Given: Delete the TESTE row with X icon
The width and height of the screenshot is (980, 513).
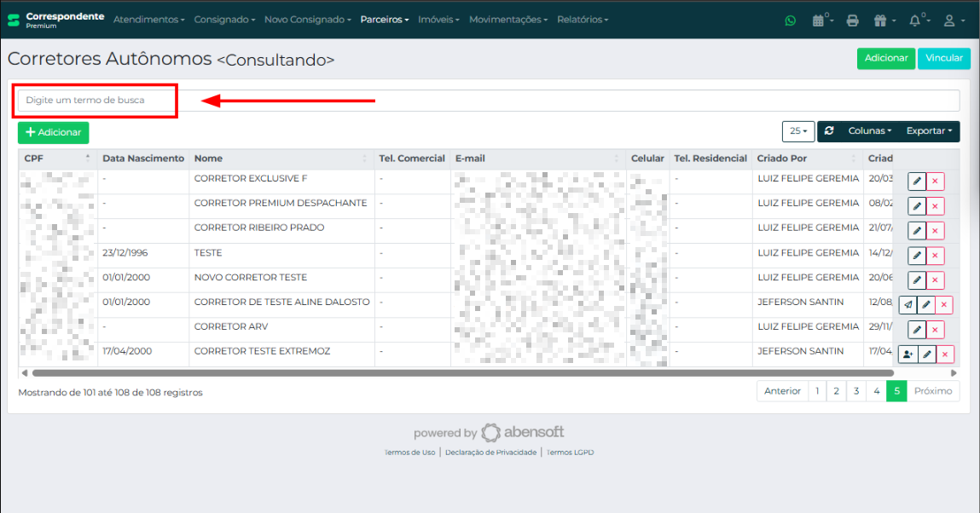Looking at the screenshot, I should pos(936,256).
